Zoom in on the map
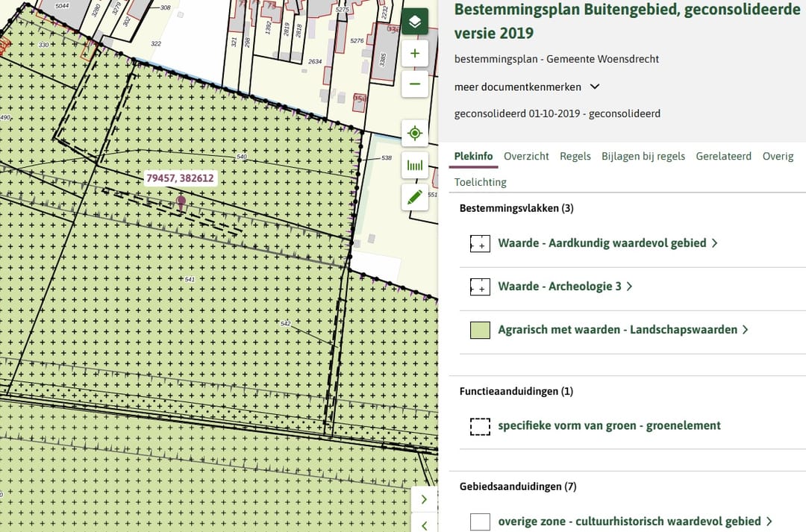This screenshot has width=806, height=532. pos(415,54)
